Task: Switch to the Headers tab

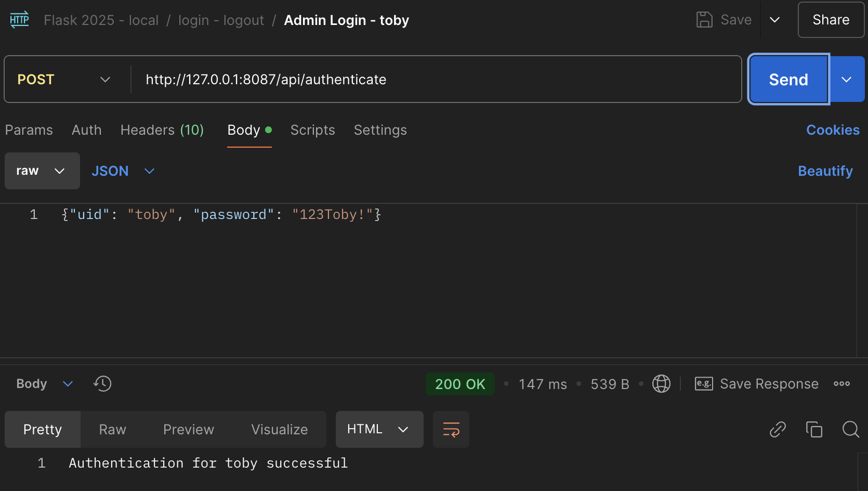Action: click(162, 130)
